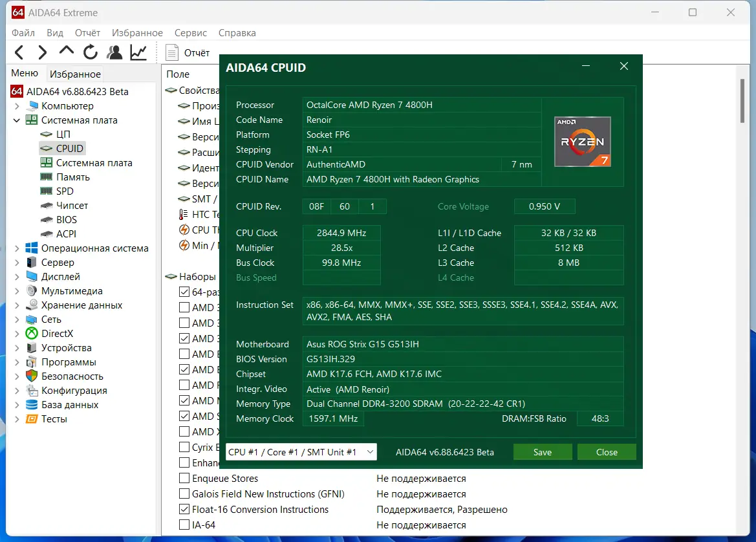This screenshot has width=756, height=542.
Task: Click the Min / row orange icon
Action: tap(184, 245)
